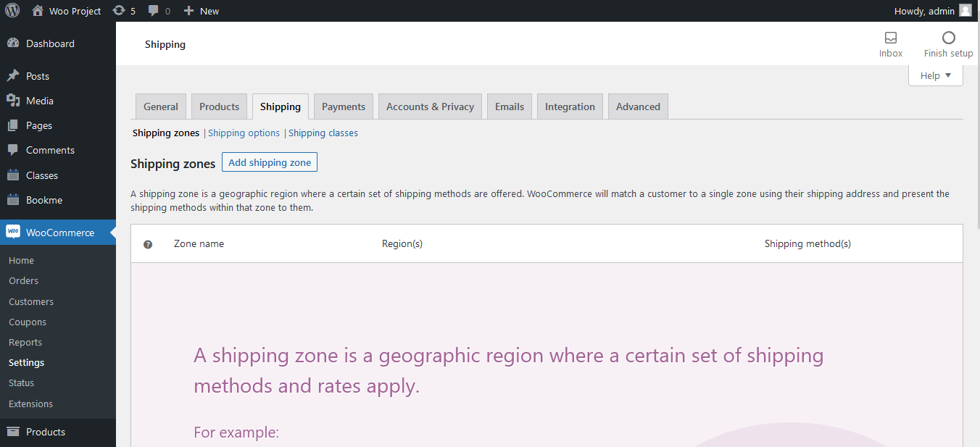The width and height of the screenshot is (980, 447).
Task: Click the Comments sidebar icon
Action: [x=13, y=150]
